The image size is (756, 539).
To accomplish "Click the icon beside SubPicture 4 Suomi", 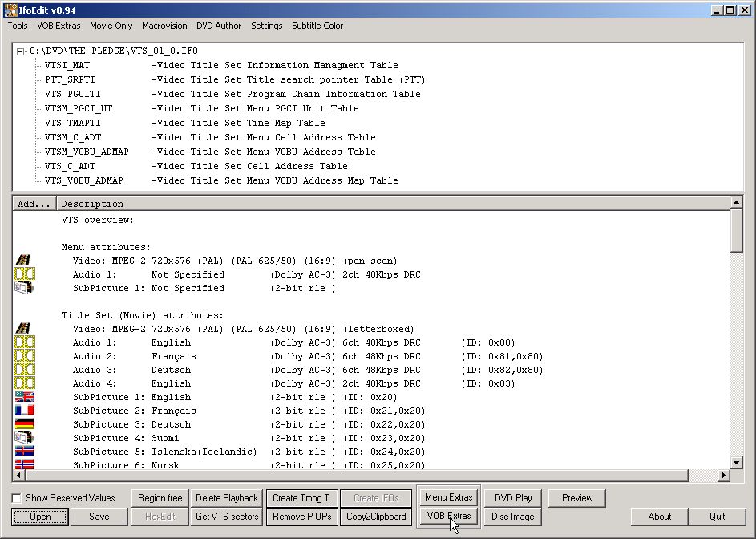I will point(24,438).
